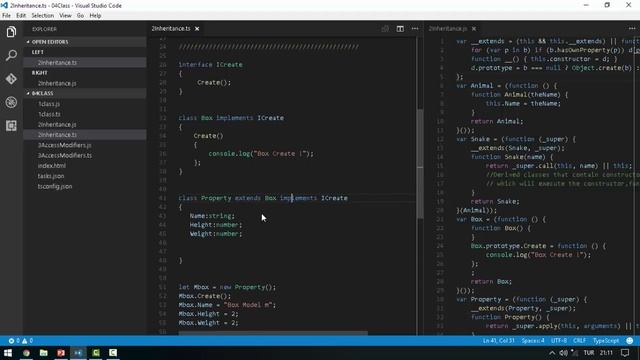The height and width of the screenshot is (360, 640).
Task: Click TypeScript language mode selector
Action: point(606,340)
